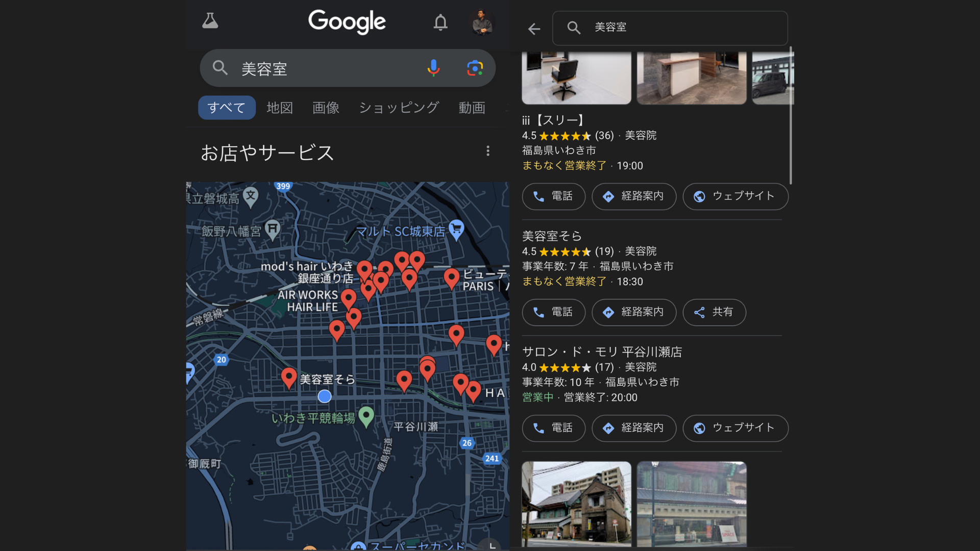Viewport: 980px width, 551px height.
Task: Switch to the 動画 tab
Action: (472, 108)
